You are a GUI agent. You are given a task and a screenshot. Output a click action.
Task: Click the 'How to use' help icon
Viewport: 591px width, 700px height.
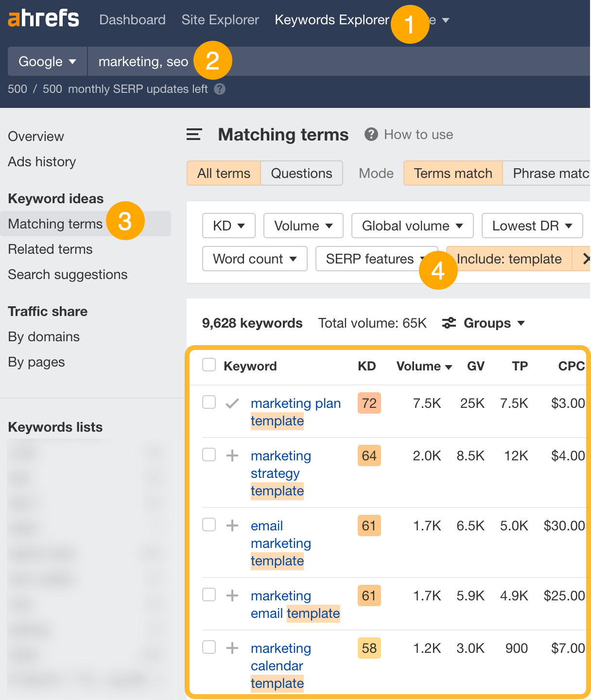click(371, 135)
